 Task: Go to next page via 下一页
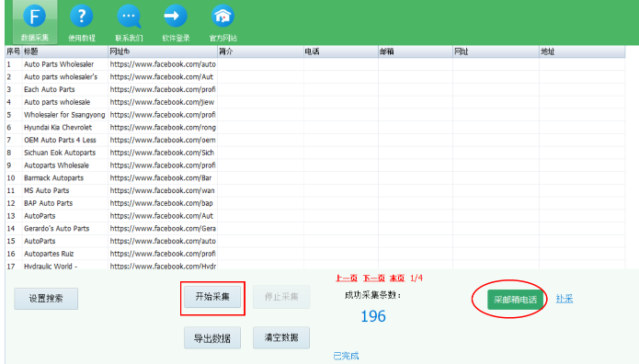pyautogui.click(x=373, y=278)
